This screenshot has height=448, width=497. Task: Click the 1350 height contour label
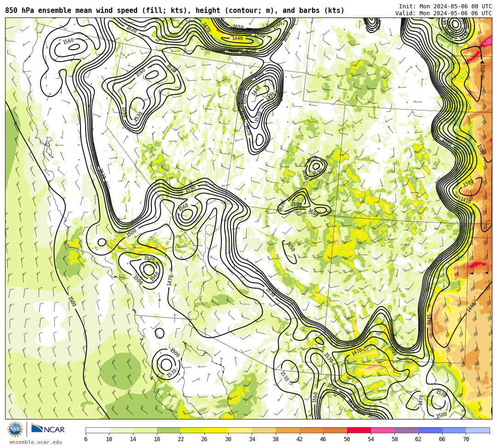click(482, 67)
